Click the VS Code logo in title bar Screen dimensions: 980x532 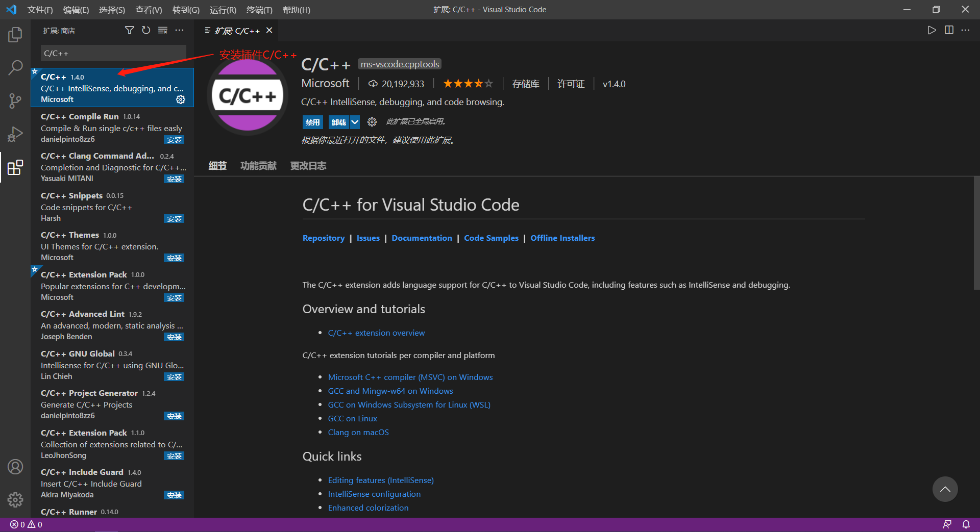11,10
